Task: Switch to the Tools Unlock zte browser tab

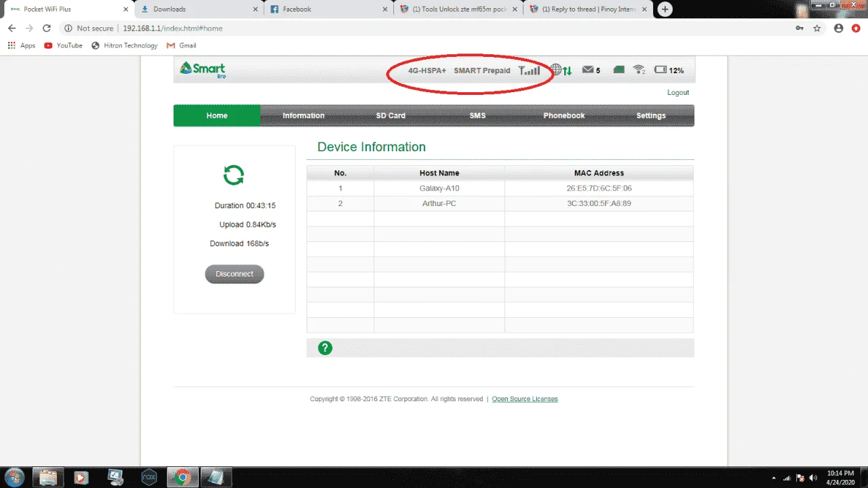Action: pos(458,9)
